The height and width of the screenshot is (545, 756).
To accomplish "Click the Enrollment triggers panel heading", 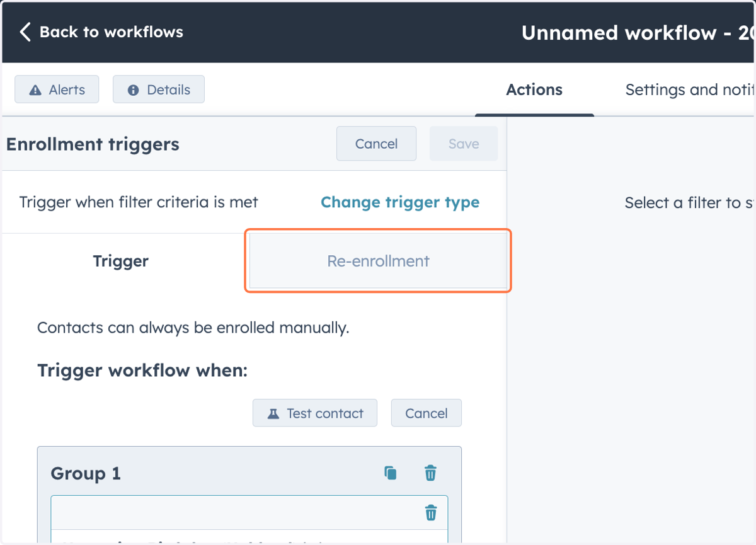I will pyautogui.click(x=93, y=144).
